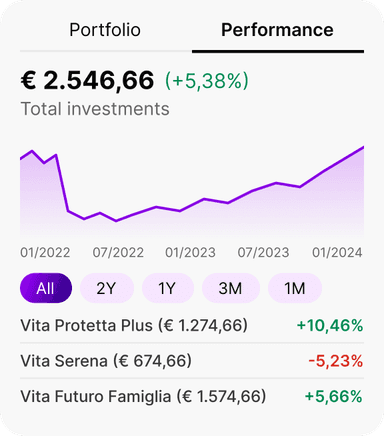Viewport: 384px width, 436px height.
Task: Click the +5,38% total gain label
Action: [x=207, y=81]
